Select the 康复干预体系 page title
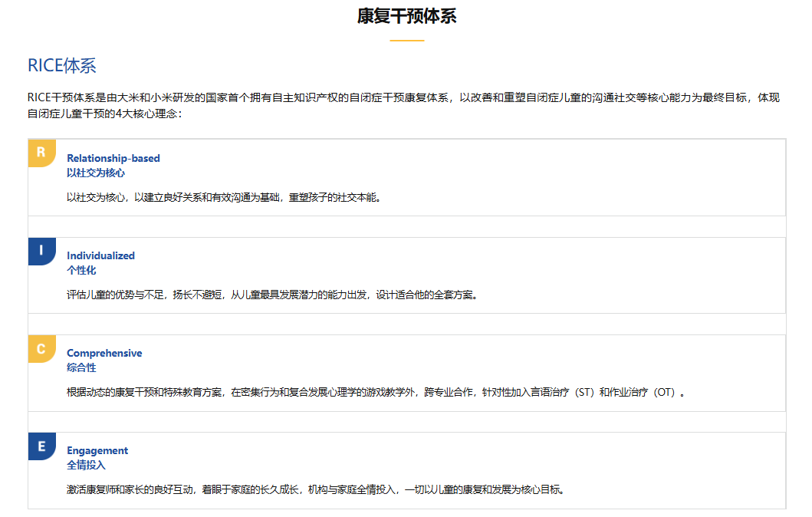The width and height of the screenshot is (812, 517). [x=406, y=15]
